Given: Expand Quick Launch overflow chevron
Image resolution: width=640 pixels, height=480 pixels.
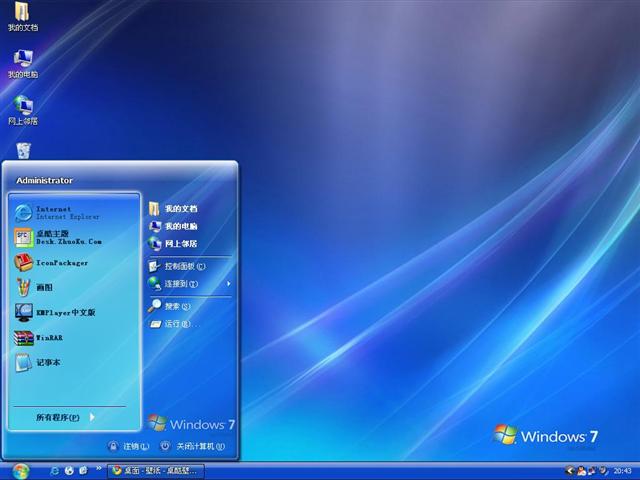Looking at the screenshot, I should [98, 469].
